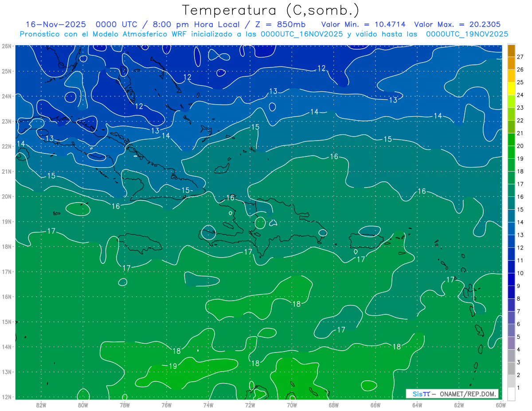
Task: Click the valid-until time '0000UTC_19NOV2025'
Action: coord(467,34)
